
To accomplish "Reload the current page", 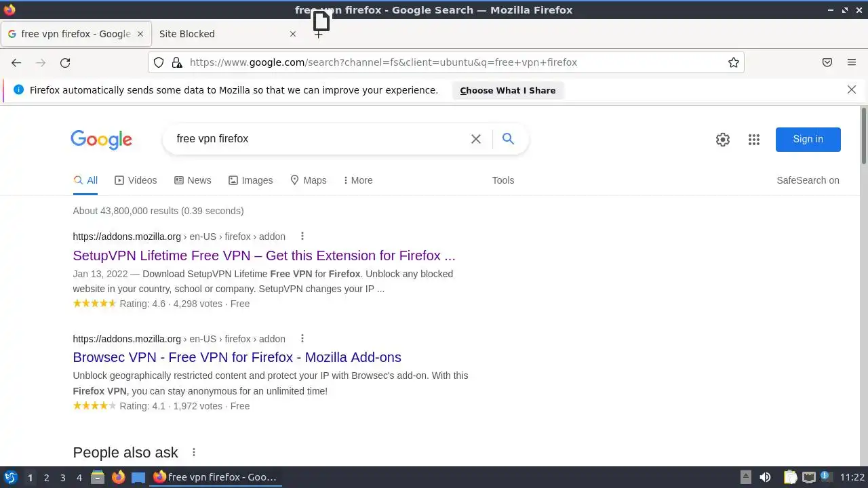I will (x=65, y=62).
